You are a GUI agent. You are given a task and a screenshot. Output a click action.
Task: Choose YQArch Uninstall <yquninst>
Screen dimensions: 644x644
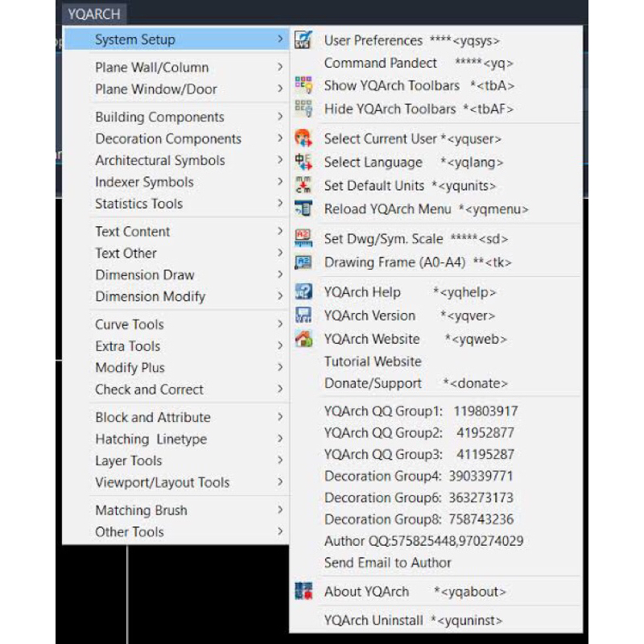[436, 620]
